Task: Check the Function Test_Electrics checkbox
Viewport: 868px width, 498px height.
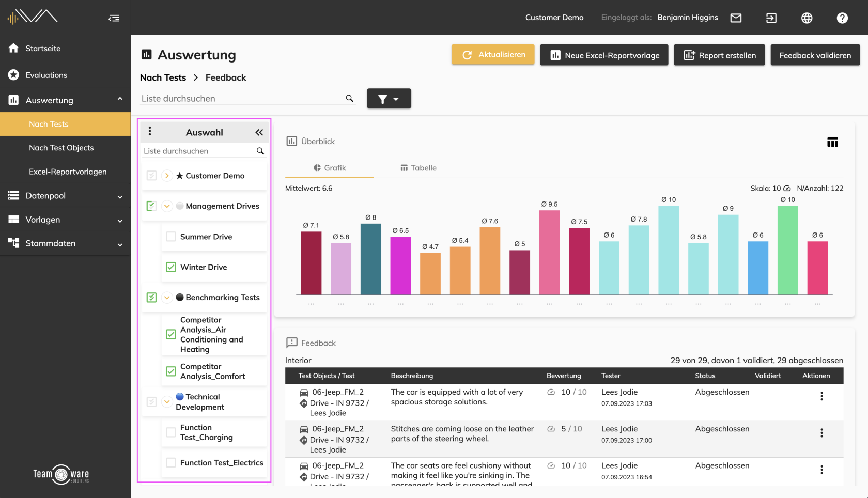Action: (171, 463)
